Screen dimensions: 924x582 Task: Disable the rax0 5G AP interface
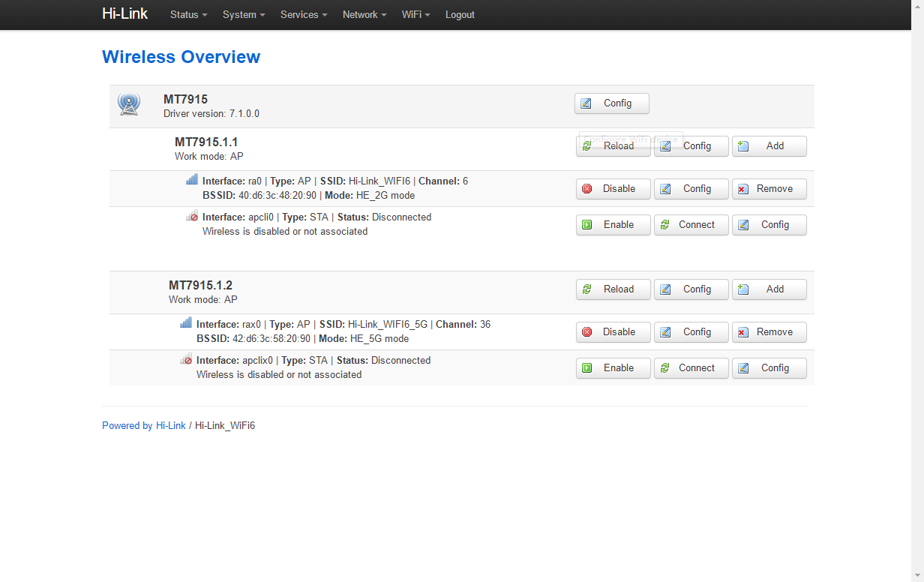pos(613,332)
